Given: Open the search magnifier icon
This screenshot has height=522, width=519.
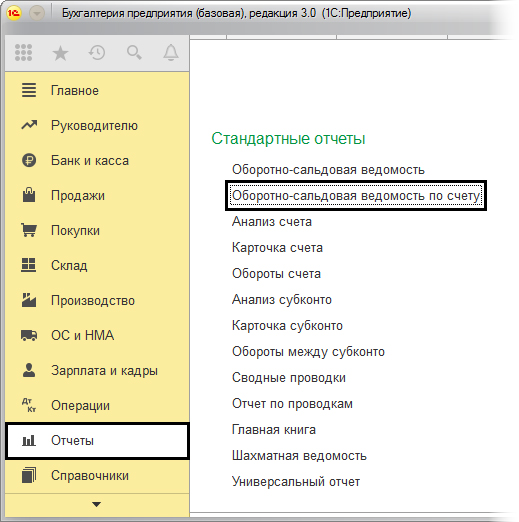Looking at the screenshot, I should [134, 53].
